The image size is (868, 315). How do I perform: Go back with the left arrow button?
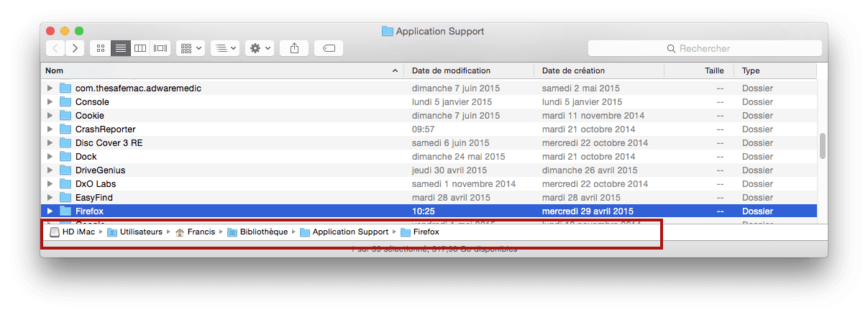(55, 48)
